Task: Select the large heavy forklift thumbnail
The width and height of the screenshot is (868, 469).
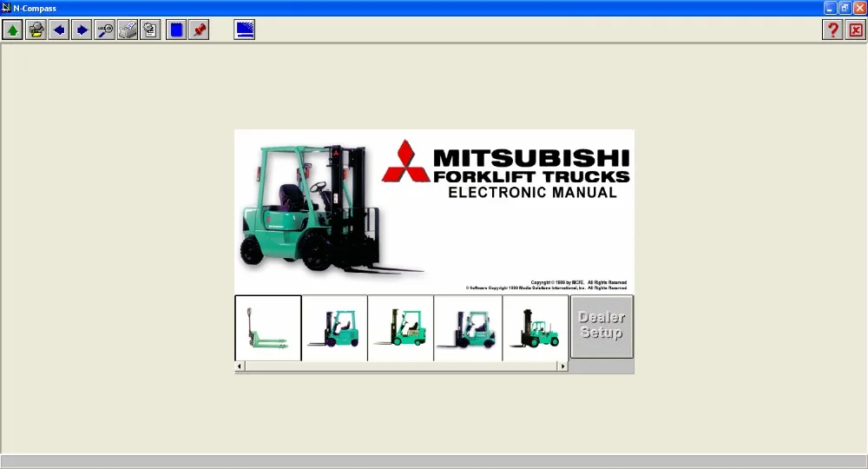Action: 536,327
